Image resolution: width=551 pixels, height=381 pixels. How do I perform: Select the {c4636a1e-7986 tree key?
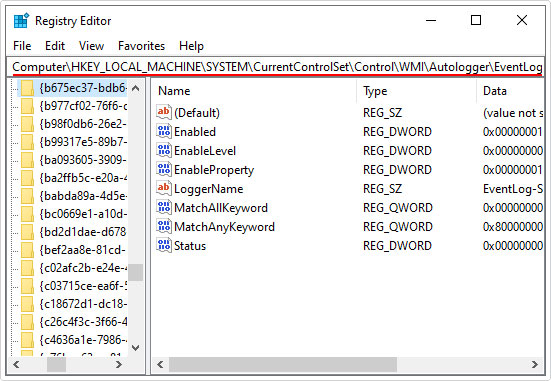tap(83, 340)
